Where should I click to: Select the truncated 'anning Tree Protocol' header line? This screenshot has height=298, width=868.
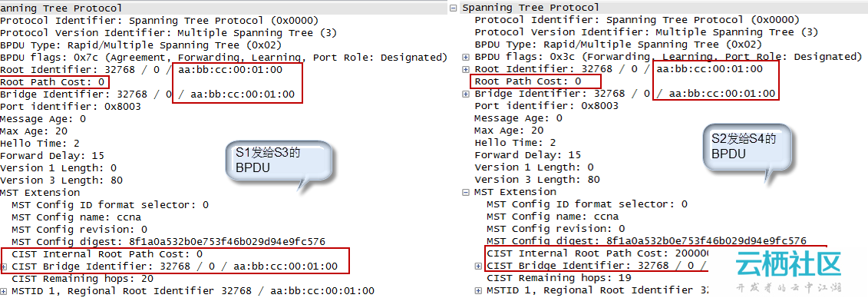coord(61,8)
